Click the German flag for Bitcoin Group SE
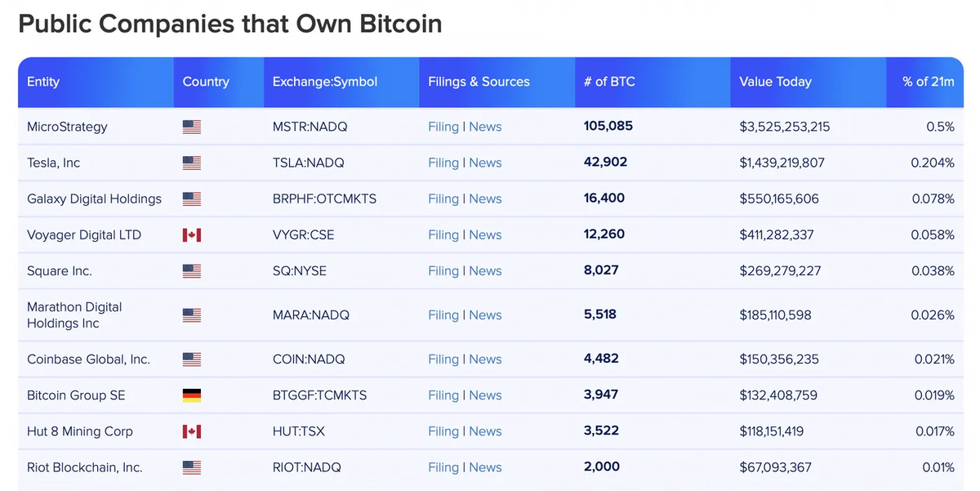 (191, 395)
